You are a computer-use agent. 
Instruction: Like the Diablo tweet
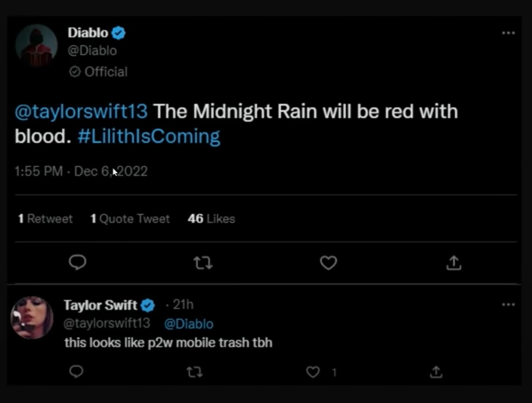(328, 263)
